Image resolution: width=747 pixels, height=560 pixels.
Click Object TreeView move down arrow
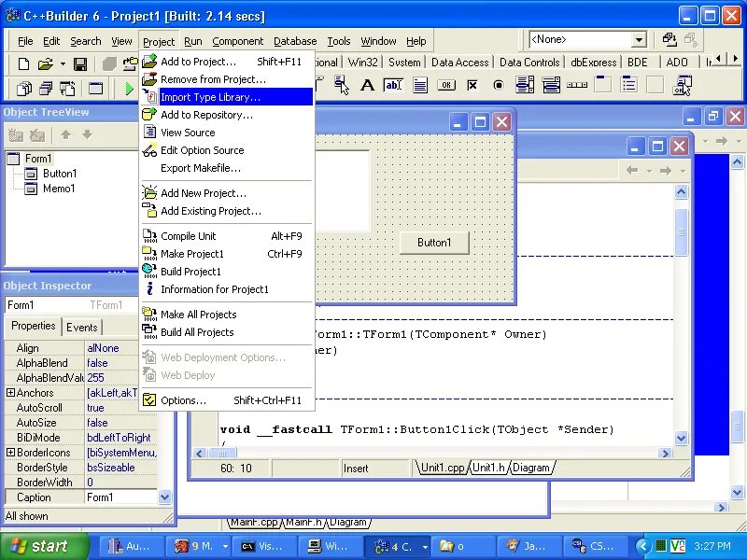87,134
